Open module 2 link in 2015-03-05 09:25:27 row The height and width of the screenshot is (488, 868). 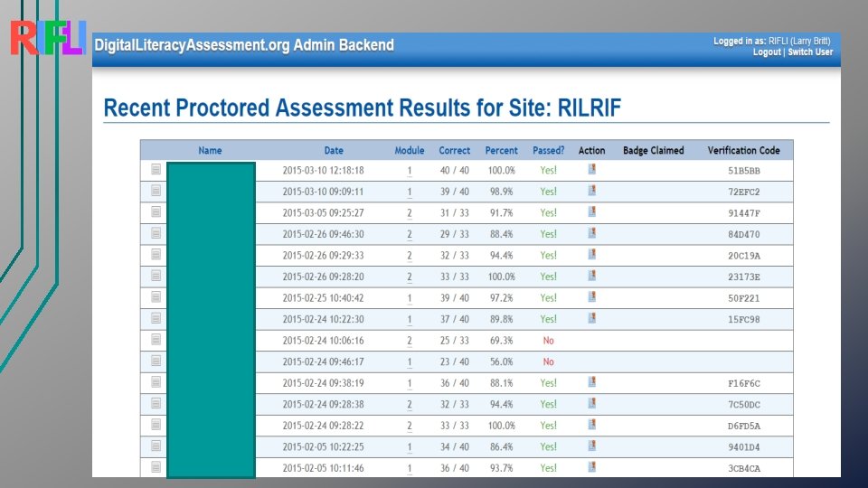click(410, 213)
